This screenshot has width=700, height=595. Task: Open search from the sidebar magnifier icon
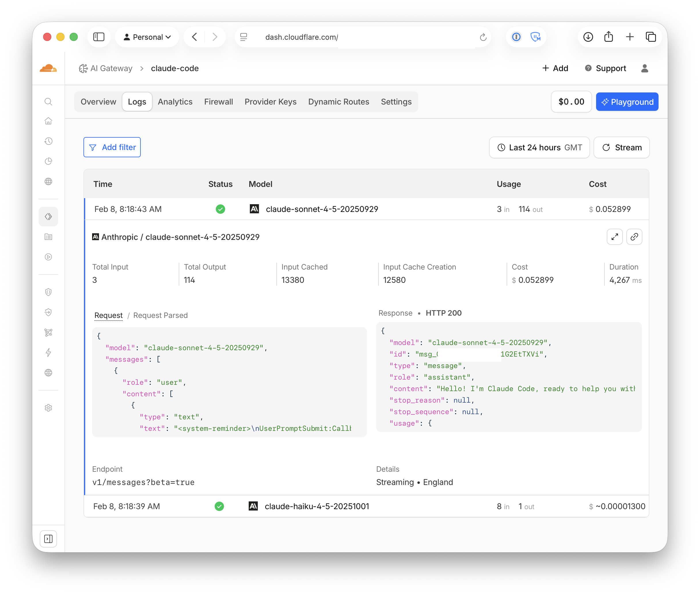coord(49,102)
